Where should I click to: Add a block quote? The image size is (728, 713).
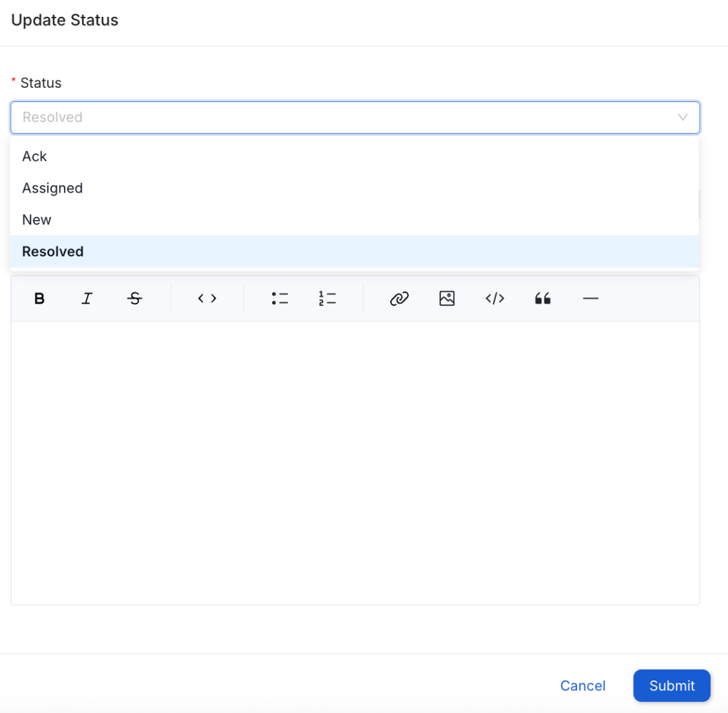tap(543, 298)
